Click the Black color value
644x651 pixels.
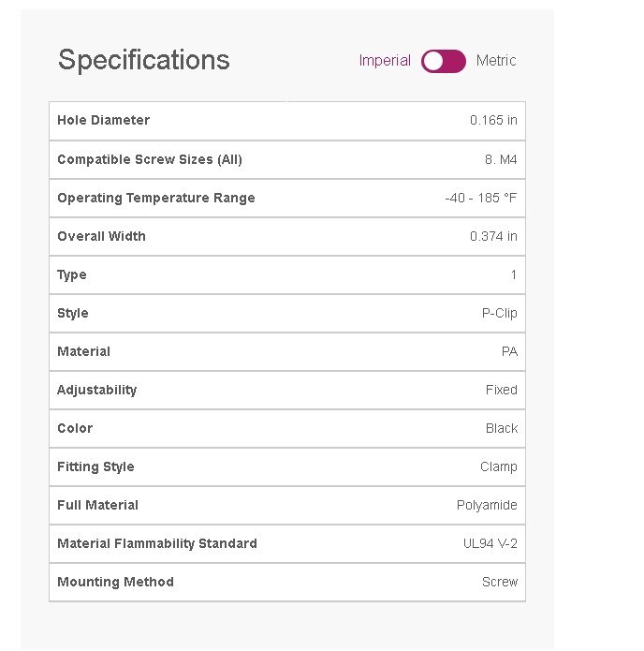[x=502, y=428]
